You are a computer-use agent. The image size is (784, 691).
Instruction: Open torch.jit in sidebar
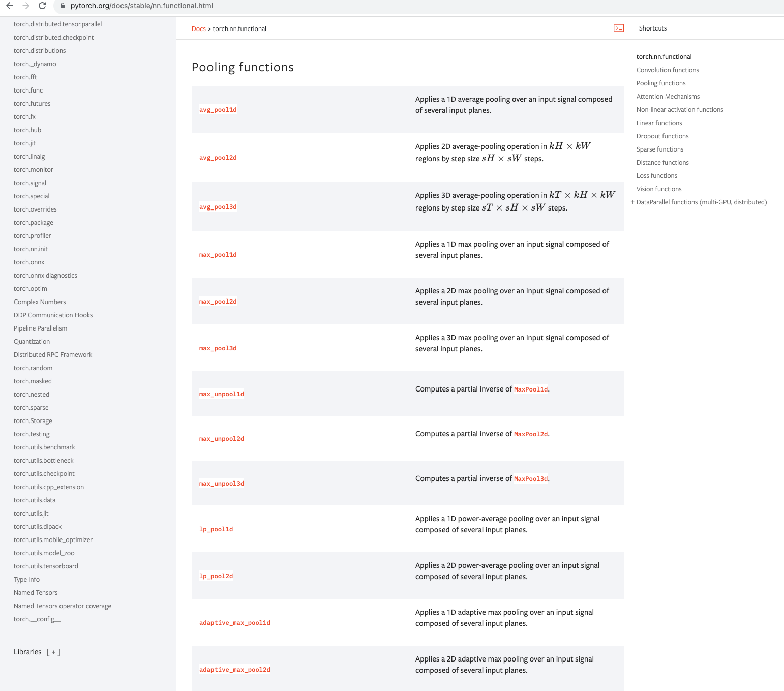point(24,143)
